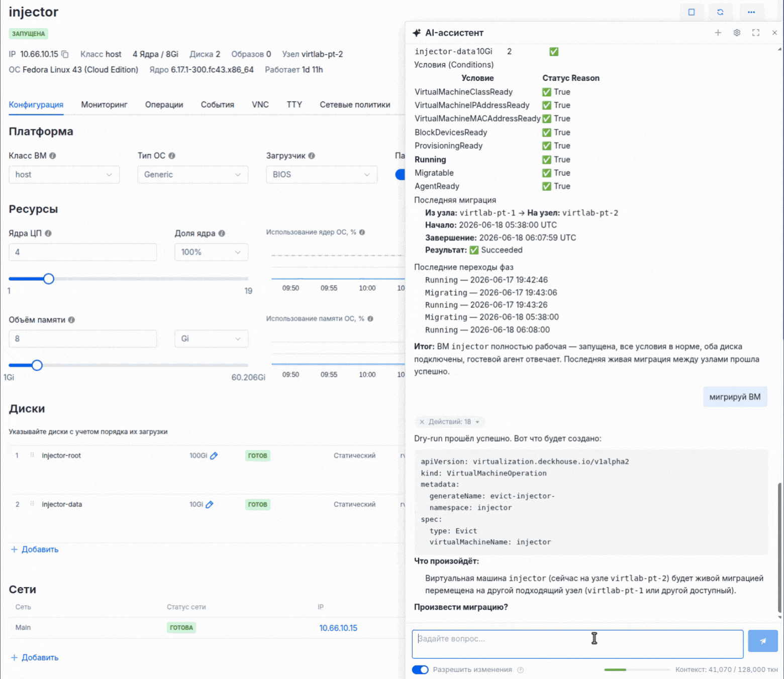Show info tooltip for Объём памяти
The width and height of the screenshot is (784, 679).
click(x=71, y=320)
